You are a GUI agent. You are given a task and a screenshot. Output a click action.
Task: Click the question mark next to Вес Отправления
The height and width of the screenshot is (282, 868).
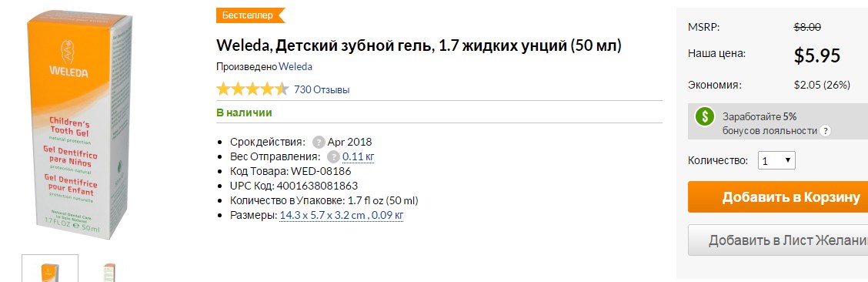[333, 156]
